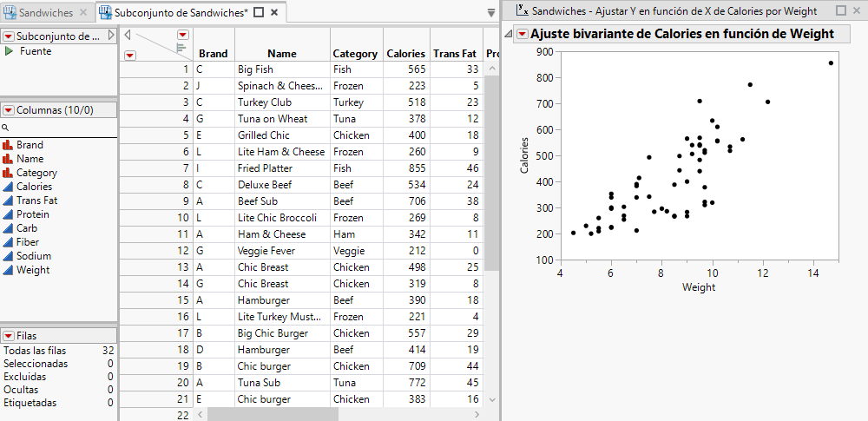The image size is (868, 421).
Task: Click the 855 Calories cell
Action: [405, 168]
